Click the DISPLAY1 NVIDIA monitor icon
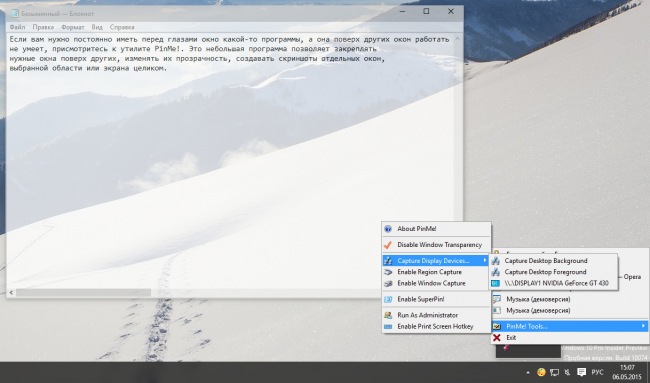The width and height of the screenshot is (650, 383). (x=495, y=284)
